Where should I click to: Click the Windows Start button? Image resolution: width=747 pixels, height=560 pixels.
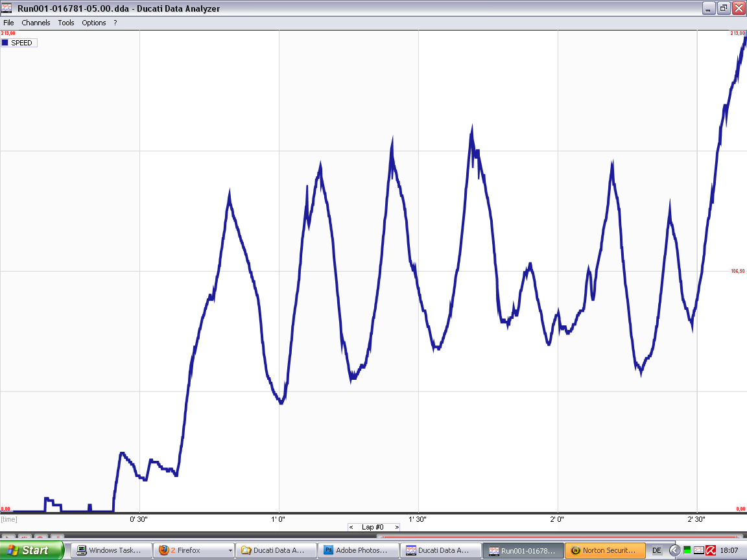point(31,550)
